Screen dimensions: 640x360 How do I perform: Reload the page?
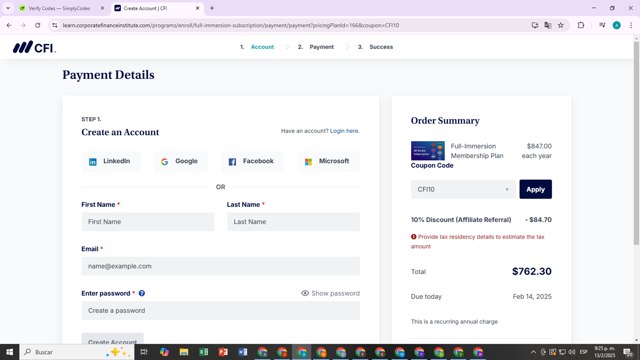click(38, 25)
